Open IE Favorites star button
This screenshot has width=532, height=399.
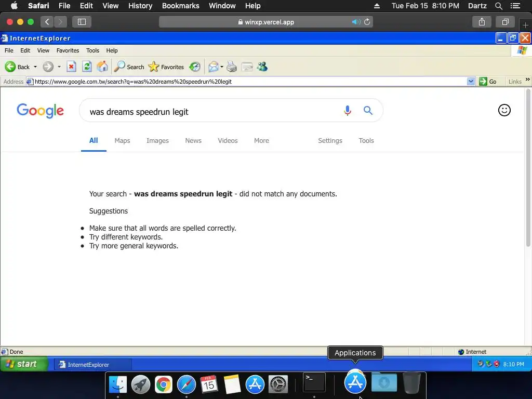[x=166, y=67]
